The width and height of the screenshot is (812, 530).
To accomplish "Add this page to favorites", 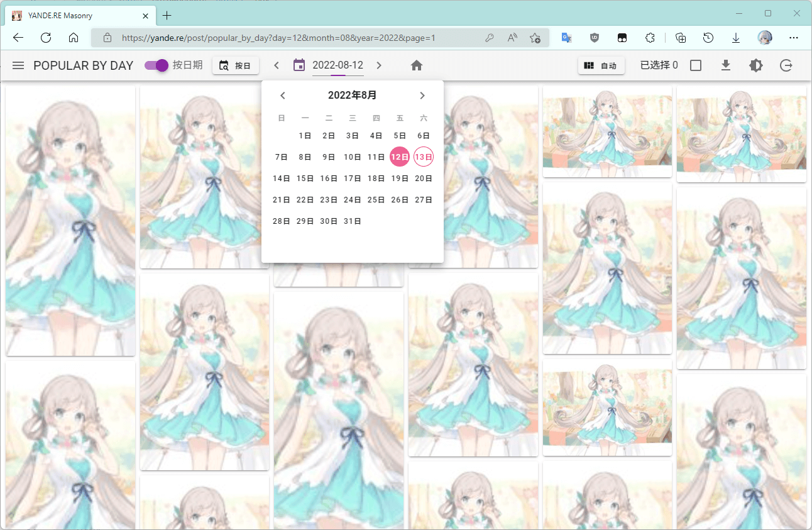I will coord(535,38).
